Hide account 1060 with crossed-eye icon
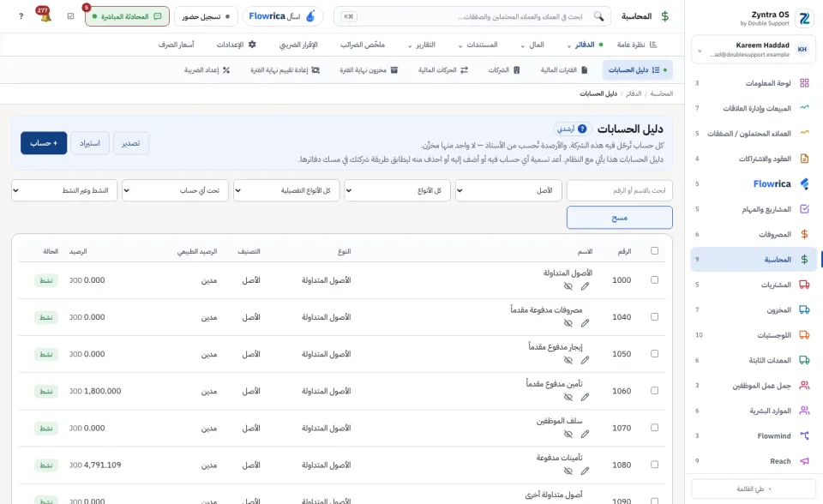Screen dimensions: 823x504 (568, 397)
